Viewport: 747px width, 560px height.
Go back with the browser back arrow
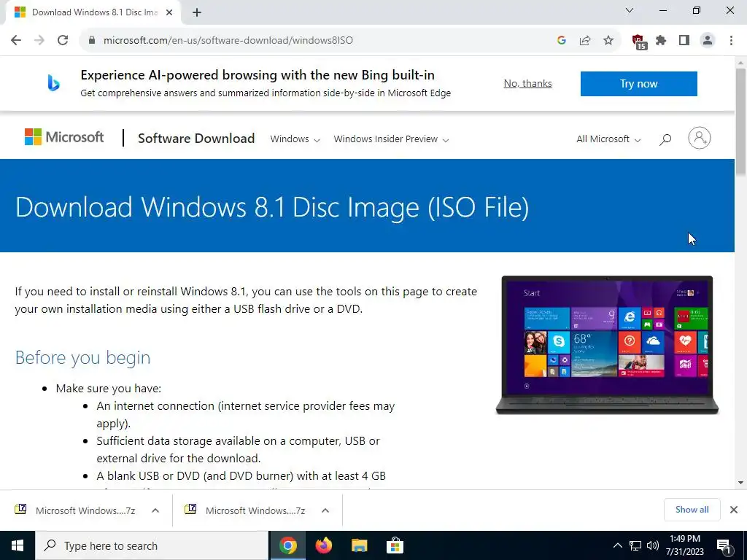click(16, 40)
